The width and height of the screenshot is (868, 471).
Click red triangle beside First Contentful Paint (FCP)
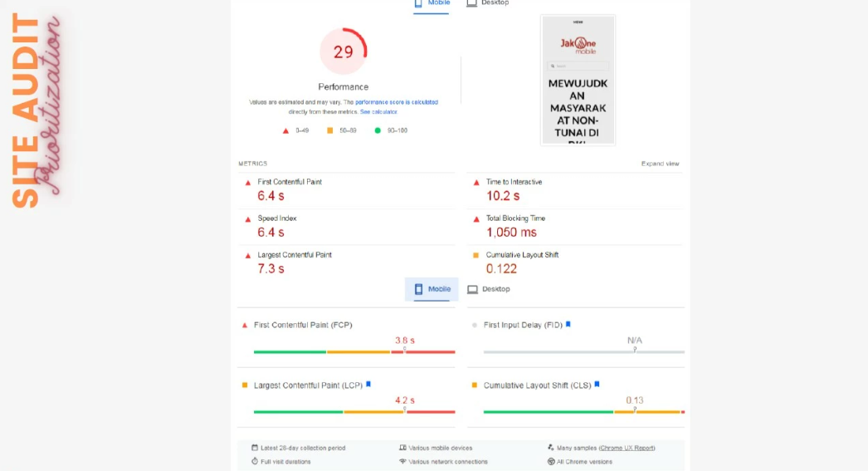point(245,326)
